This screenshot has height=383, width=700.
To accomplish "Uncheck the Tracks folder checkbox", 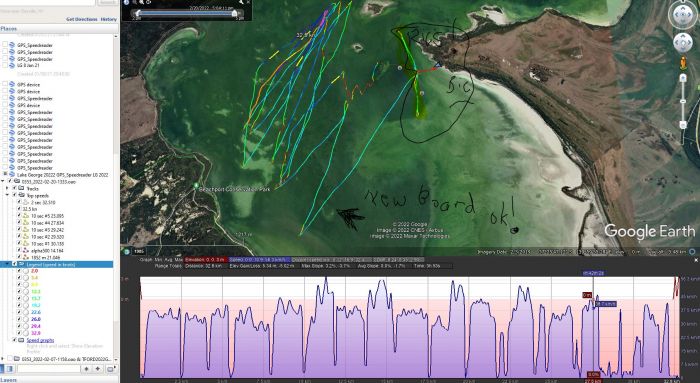I will pos(14,188).
